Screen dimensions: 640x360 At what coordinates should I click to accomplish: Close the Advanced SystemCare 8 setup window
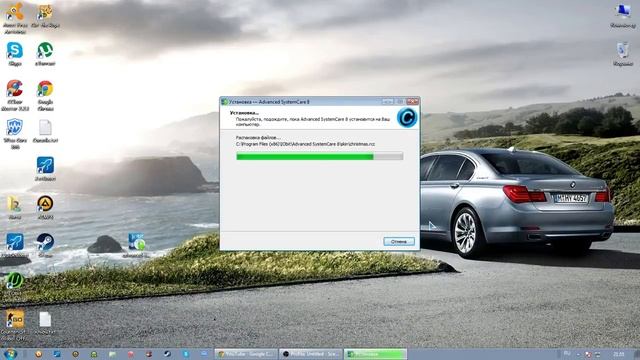tap(413, 101)
